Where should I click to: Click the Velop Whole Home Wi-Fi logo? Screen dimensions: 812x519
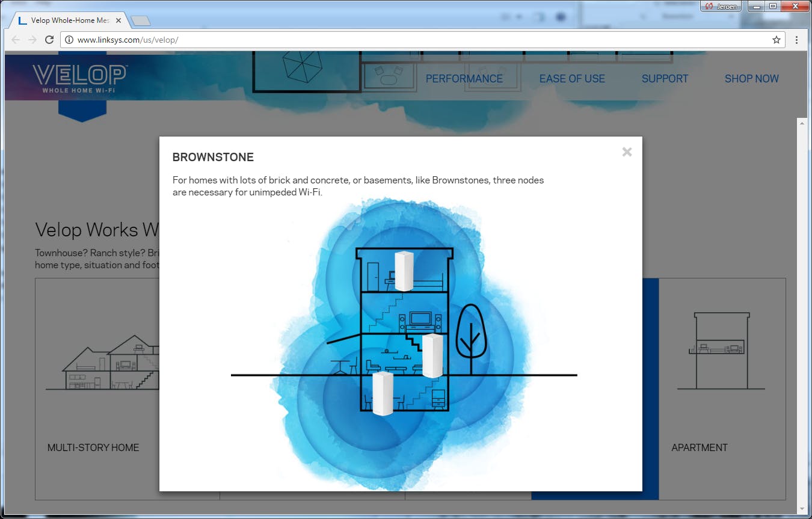point(79,78)
